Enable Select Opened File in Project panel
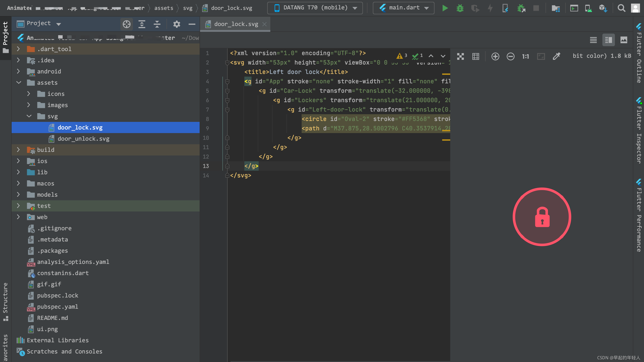 [126, 24]
